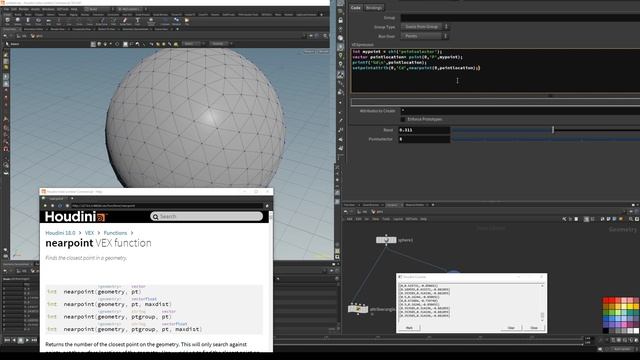Click the stop button in the playbar
Screen dimensions: 640x360
pyautogui.click(x=20, y=340)
